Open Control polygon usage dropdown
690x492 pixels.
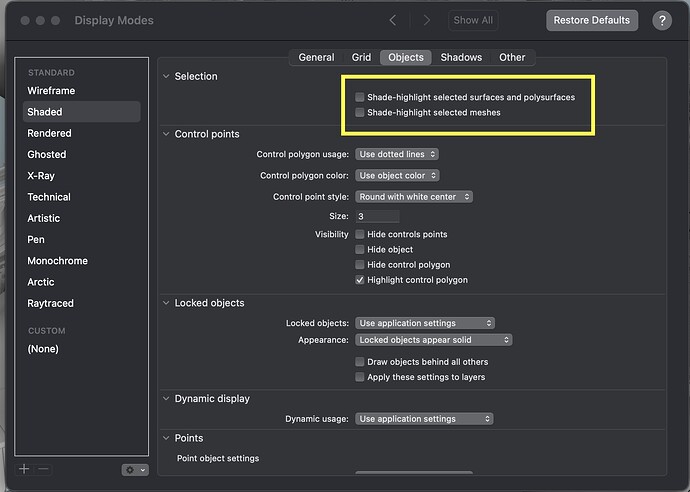397,154
